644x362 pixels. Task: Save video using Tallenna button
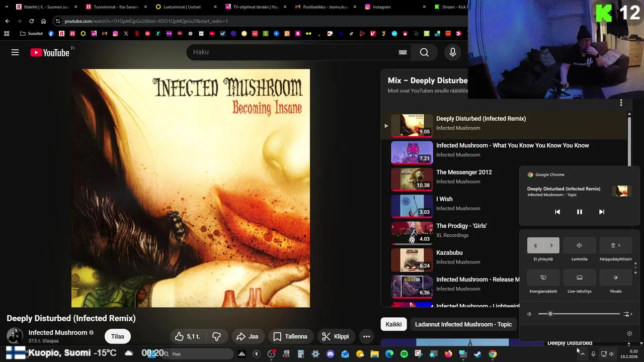tap(290, 336)
